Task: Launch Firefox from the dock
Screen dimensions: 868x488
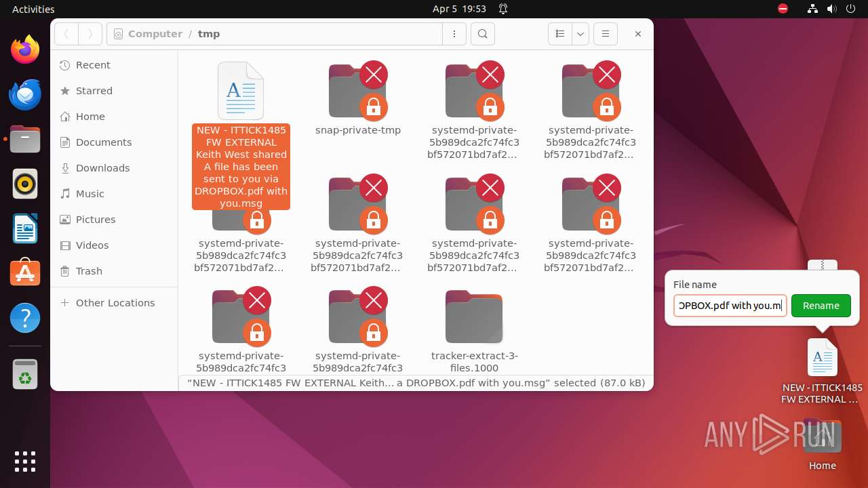Action: coord(25,49)
